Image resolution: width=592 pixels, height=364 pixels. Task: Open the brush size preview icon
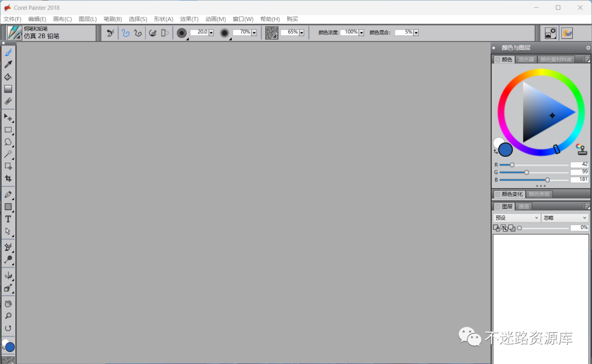tap(181, 33)
